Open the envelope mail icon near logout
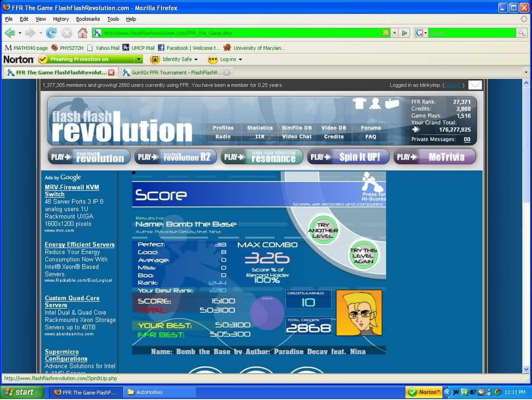Image resolution: width=532 pixels, height=400 pixels. click(x=475, y=85)
